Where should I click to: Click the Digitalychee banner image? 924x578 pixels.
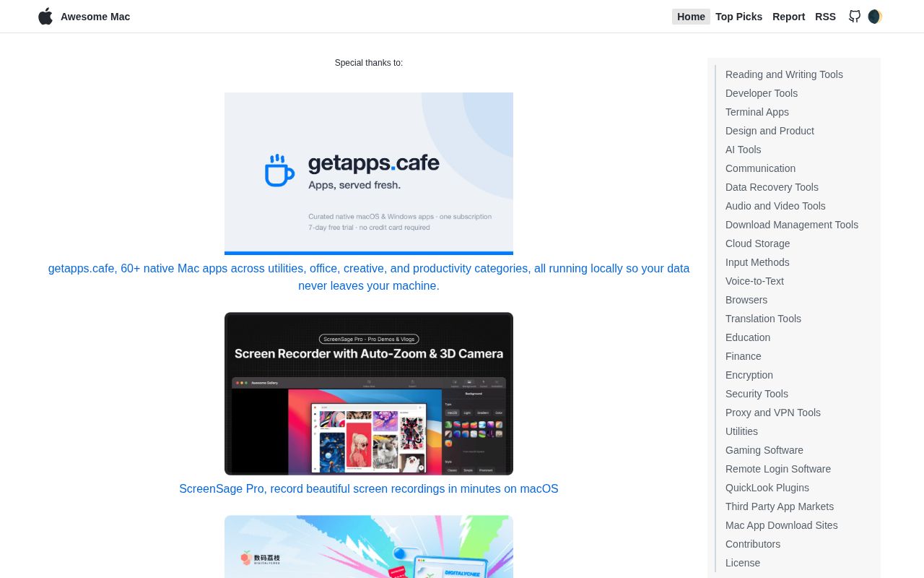(369, 547)
